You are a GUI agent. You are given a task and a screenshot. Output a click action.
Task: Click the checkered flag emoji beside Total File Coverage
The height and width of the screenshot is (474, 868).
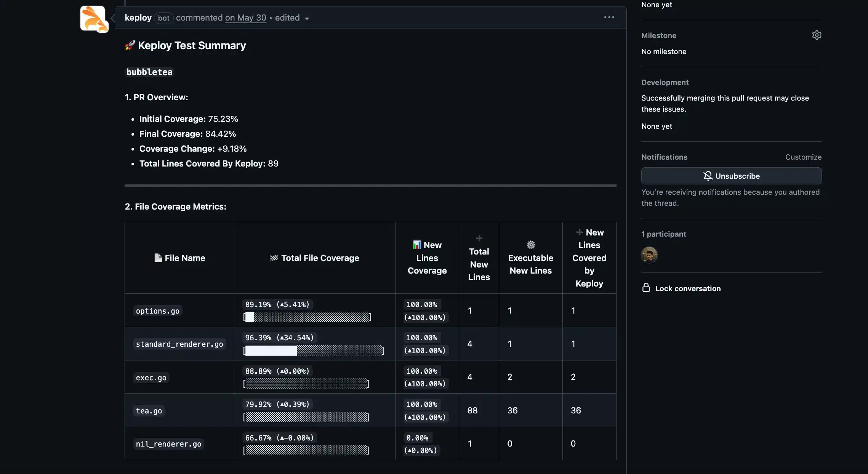(274, 258)
